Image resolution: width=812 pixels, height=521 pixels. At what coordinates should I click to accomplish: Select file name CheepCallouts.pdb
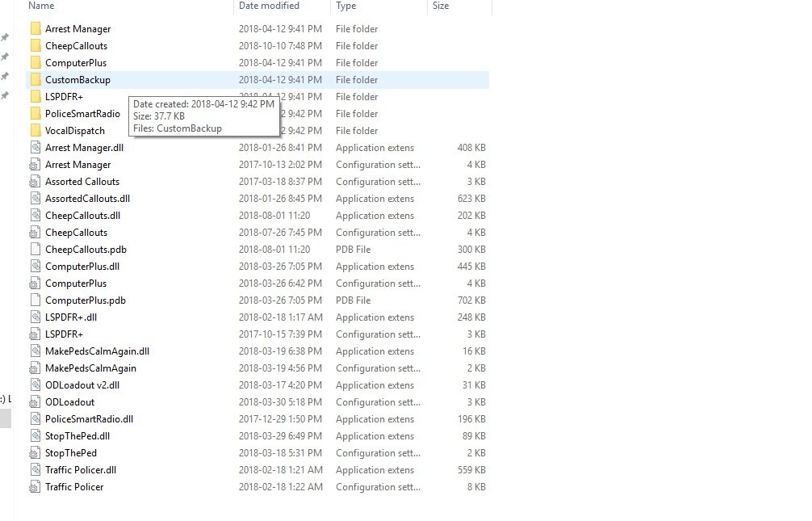86,250
